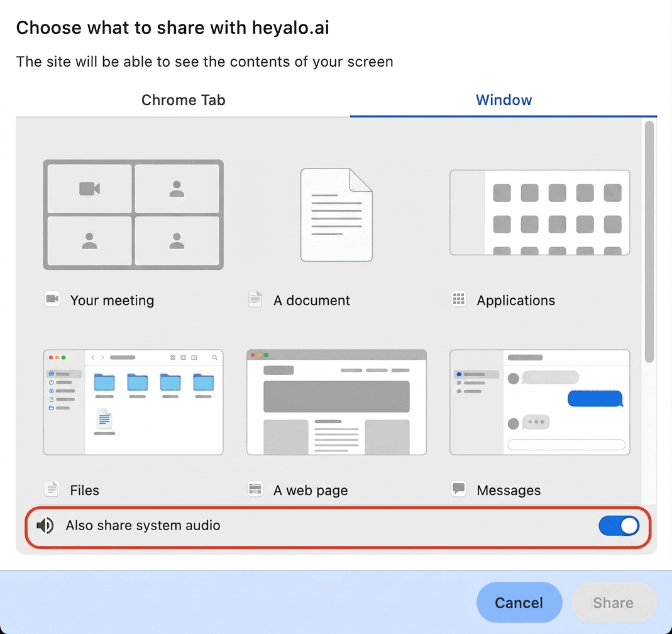Viewport: 672px width, 634px height.
Task: Click the Cancel button
Action: [x=519, y=603]
